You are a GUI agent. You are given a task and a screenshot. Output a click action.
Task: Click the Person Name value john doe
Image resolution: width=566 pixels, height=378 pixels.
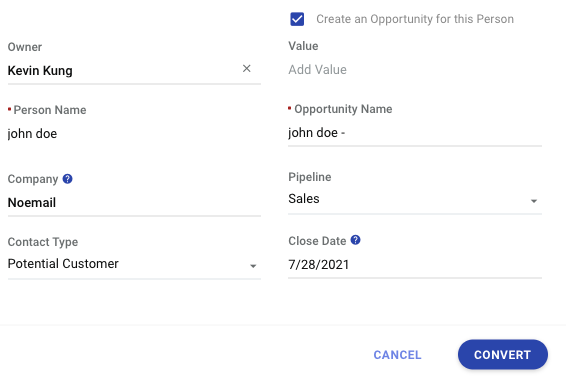[x=32, y=134]
